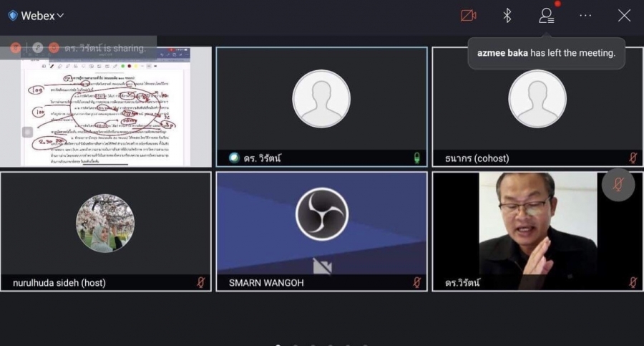Select the shared document screen tile
Screen dimensions: 644x346
tap(106, 106)
